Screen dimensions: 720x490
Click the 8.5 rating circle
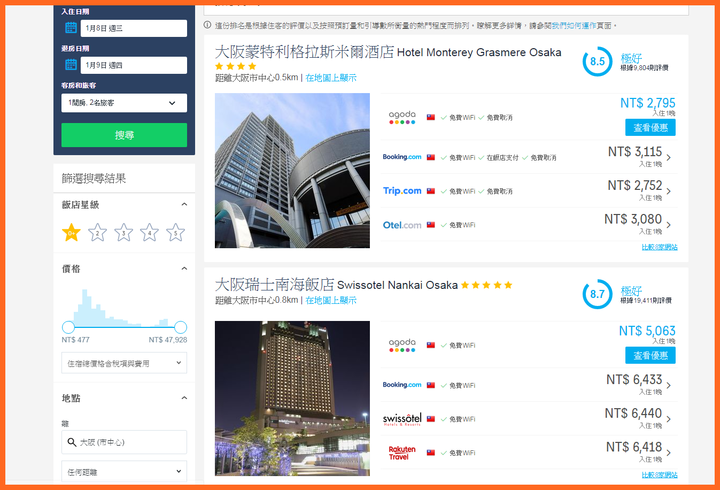tap(597, 62)
